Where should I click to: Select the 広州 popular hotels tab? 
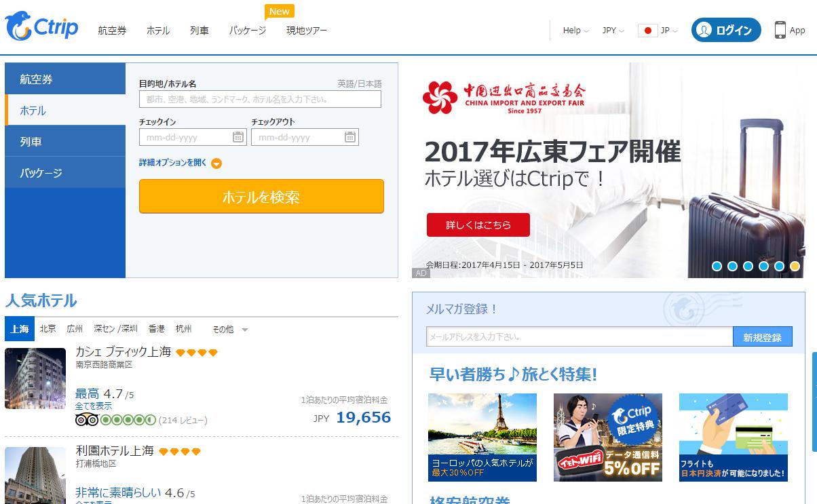(75, 328)
